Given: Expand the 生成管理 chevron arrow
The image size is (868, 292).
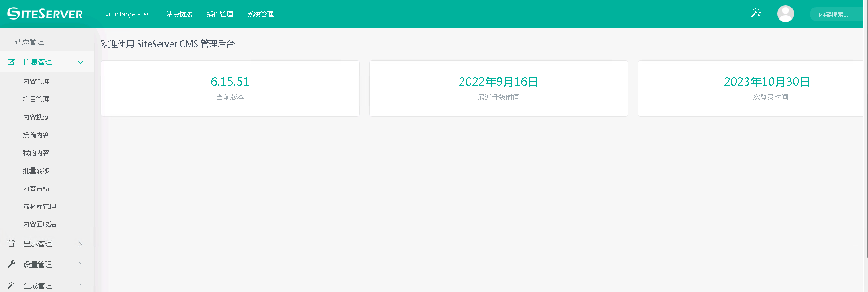Looking at the screenshot, I should click(x=81, y=285).
